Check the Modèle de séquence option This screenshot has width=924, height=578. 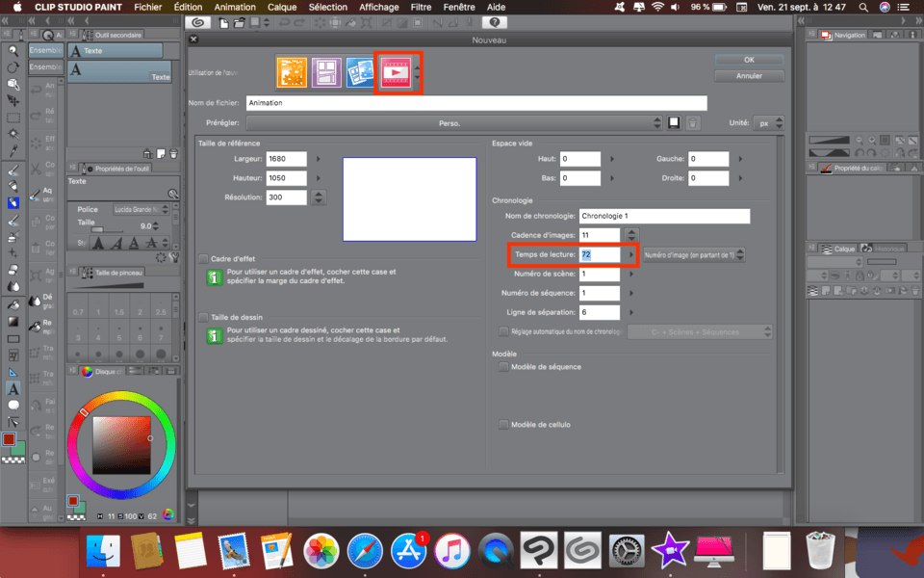503,367
